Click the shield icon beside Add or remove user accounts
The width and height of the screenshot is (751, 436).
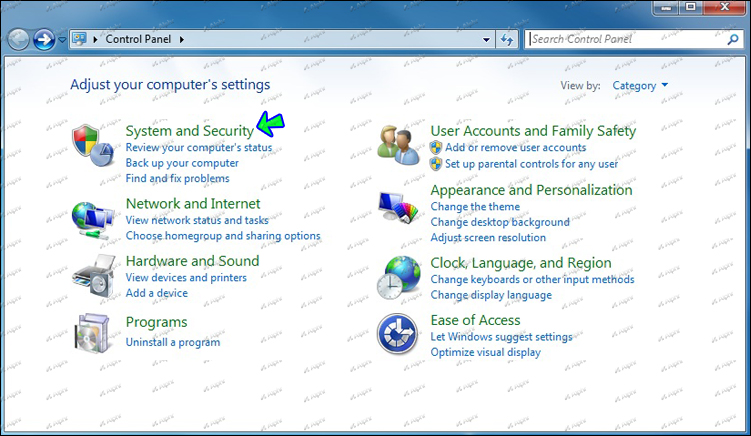pyautogui.click(x=435, y=148)
